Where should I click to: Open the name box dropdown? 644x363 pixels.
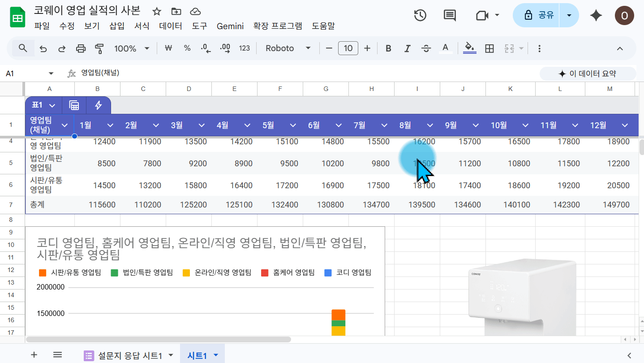[51, 73]
